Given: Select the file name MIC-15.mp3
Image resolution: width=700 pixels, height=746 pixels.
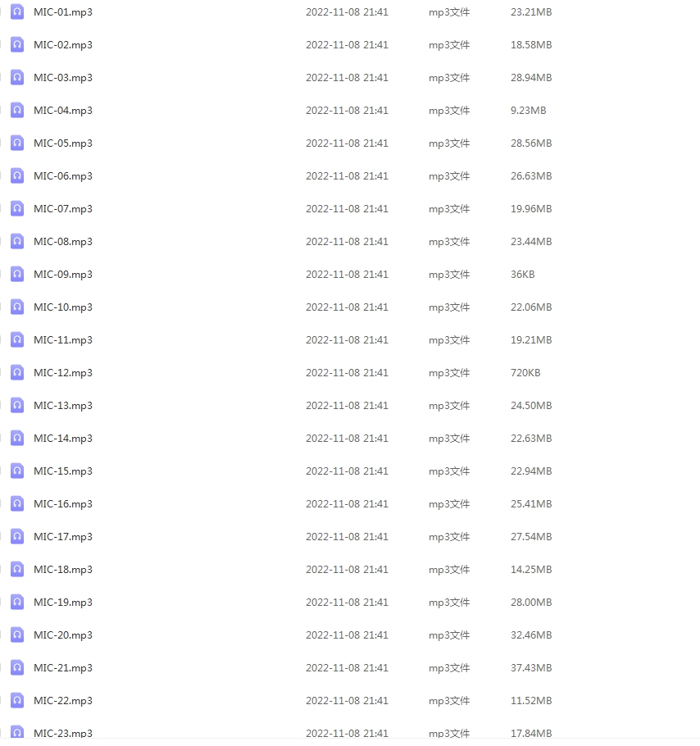Looking at the screenshot, I should coord(63,471).
